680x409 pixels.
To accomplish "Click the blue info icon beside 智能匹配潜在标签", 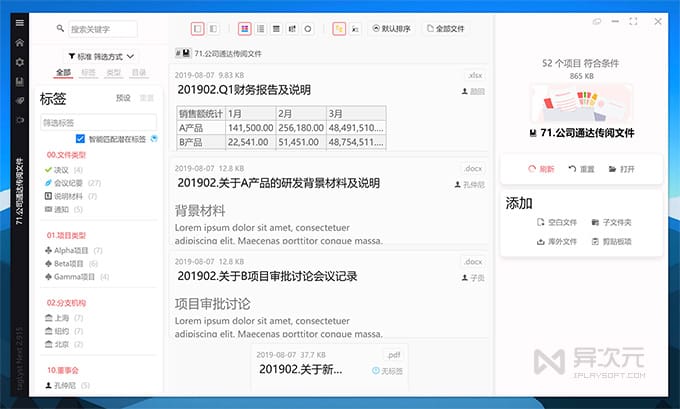I will 154,139.
